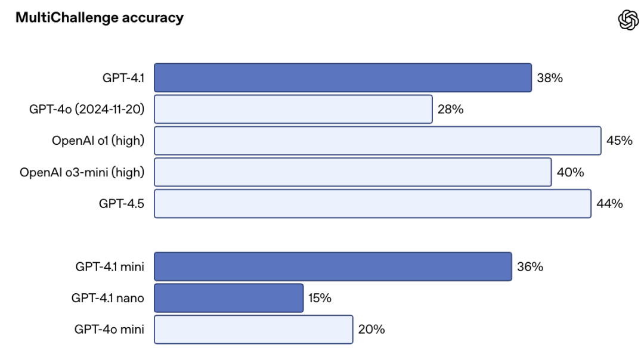Click the 44% value label

(x=609, y=204)
